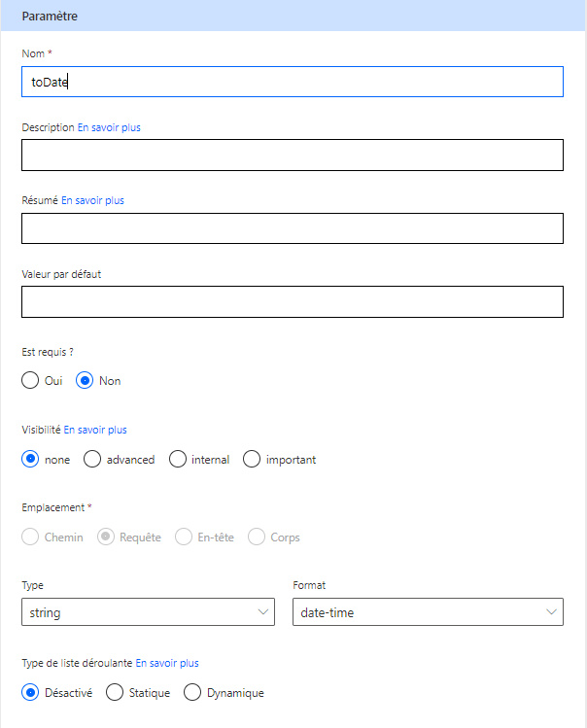587x728 pixels.
Task: Choose Statique dropdown list type
Action: (115, 693)
